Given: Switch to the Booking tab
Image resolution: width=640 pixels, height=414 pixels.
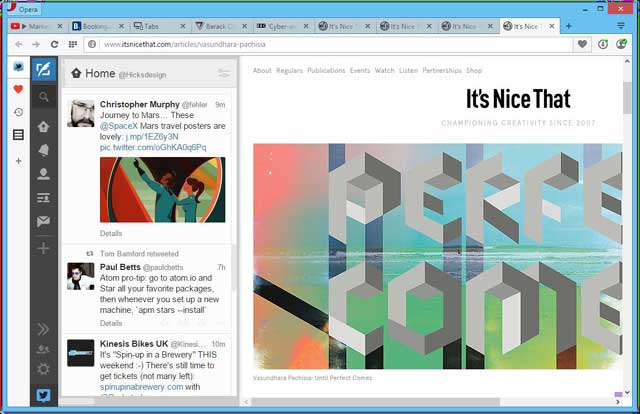Looking at the screenshot, I should 100,26.
